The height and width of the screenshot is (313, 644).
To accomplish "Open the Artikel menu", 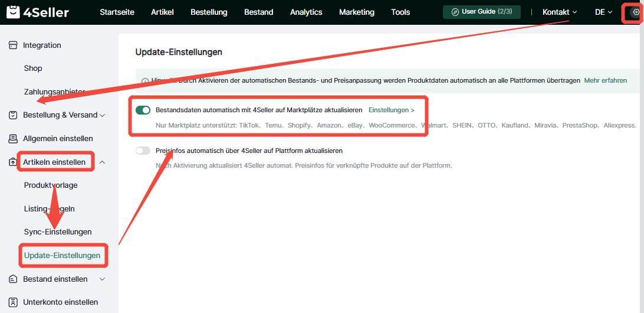I will tap(162, 12).
